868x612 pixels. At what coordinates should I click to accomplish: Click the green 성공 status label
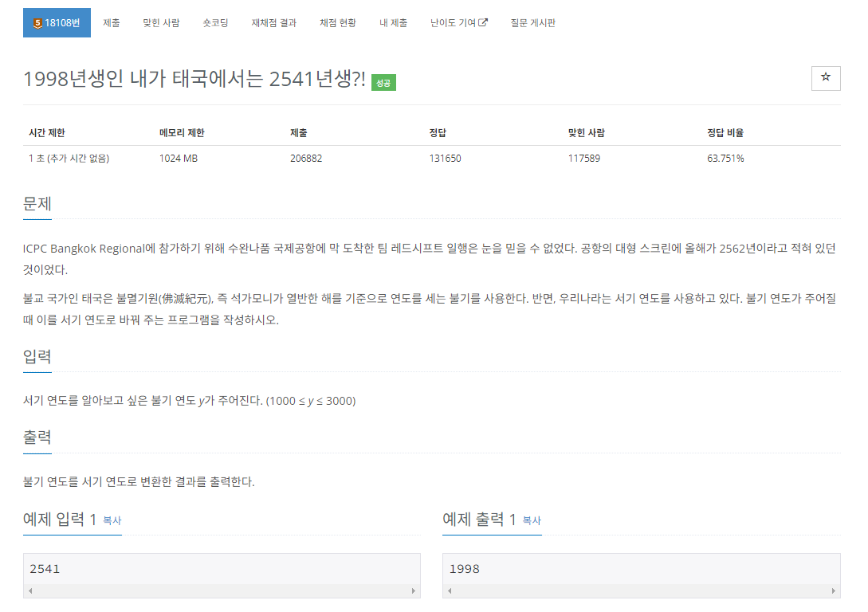(383, 82)
